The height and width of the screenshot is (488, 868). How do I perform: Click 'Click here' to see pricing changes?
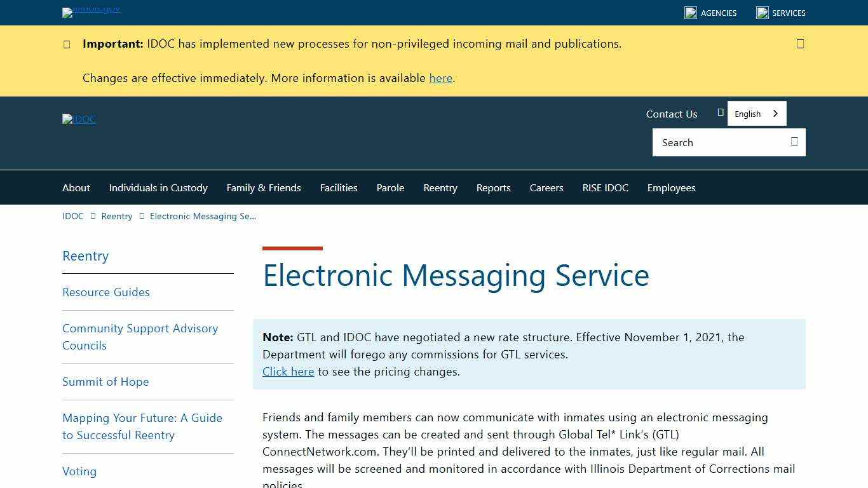tap(288, 372)
